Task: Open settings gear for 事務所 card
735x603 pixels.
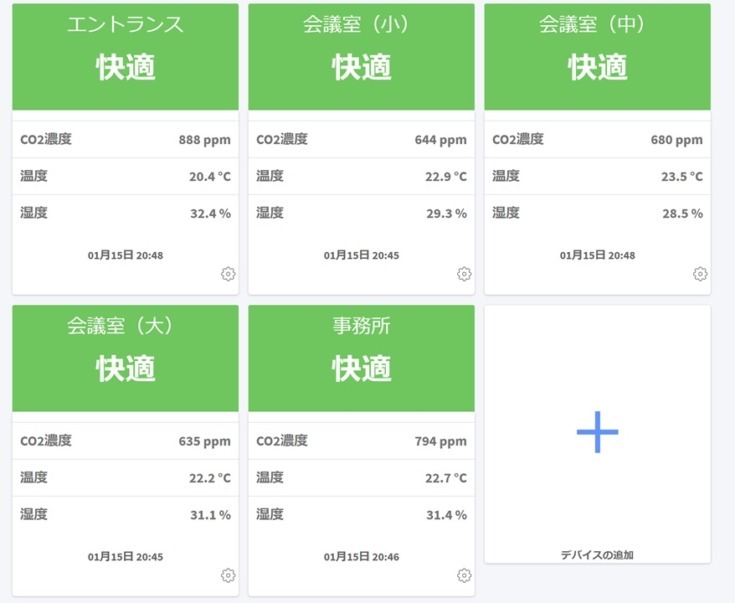Action: point(464,575)
